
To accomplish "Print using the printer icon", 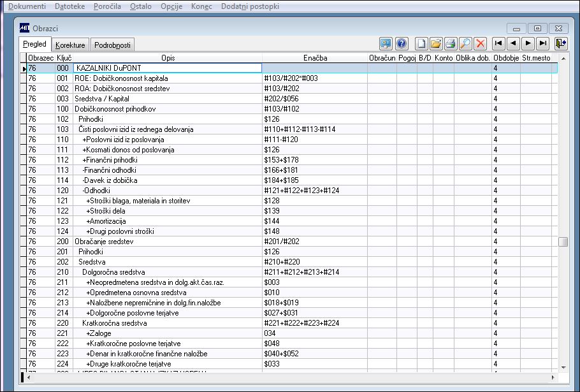I will click(x=451, y=43).
